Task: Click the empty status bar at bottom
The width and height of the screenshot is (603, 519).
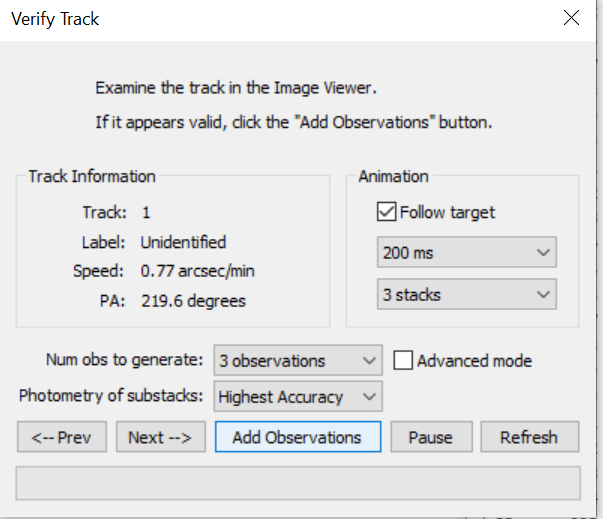Action: (x=298, y=482)
